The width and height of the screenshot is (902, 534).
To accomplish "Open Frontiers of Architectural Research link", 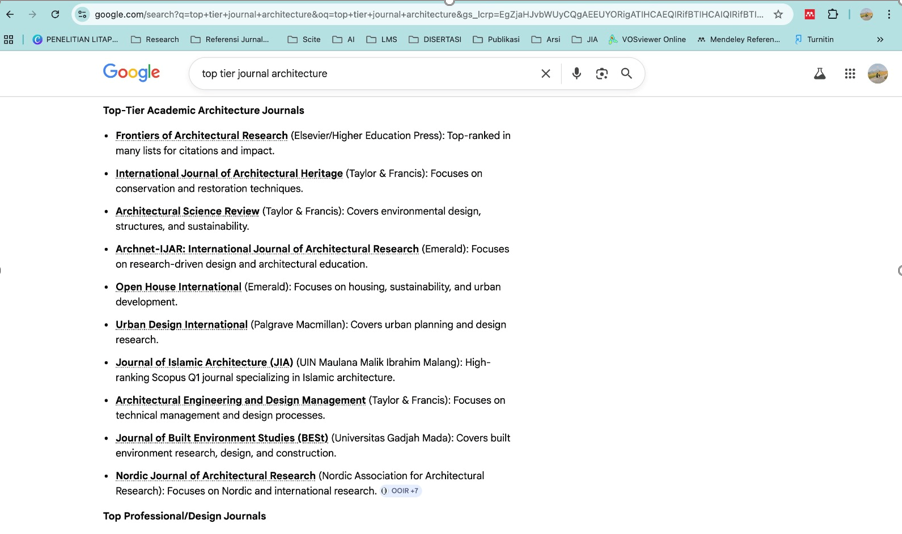I will click(201, 136).
